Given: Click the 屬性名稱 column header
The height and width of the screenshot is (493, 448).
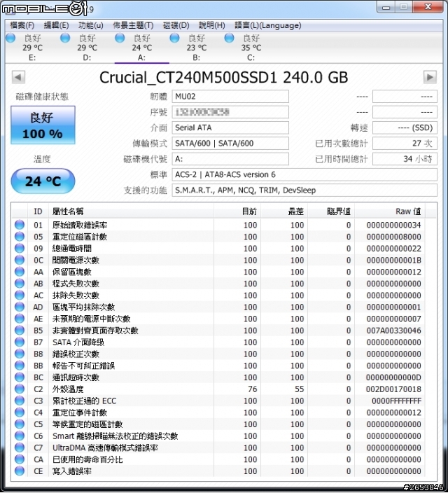Looking at the screenshot, I should [x=131, y=211].
